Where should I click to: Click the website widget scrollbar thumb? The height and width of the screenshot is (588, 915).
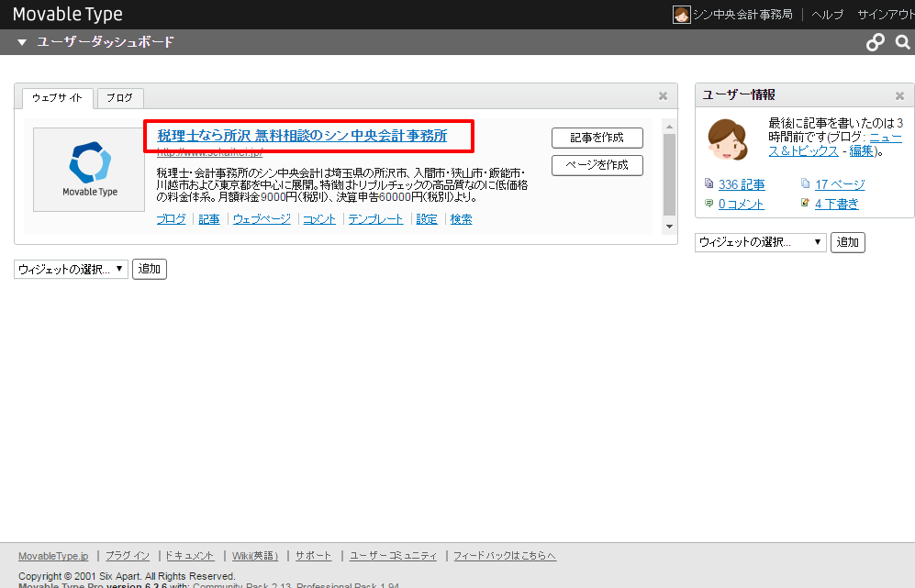669,174
